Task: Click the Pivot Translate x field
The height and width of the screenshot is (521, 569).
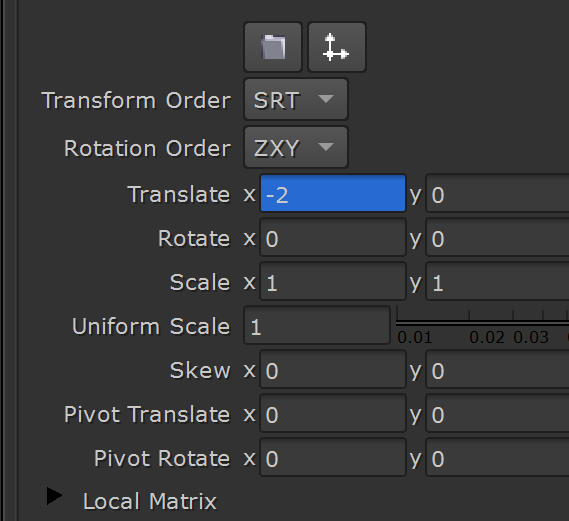Action: point(333,413)
